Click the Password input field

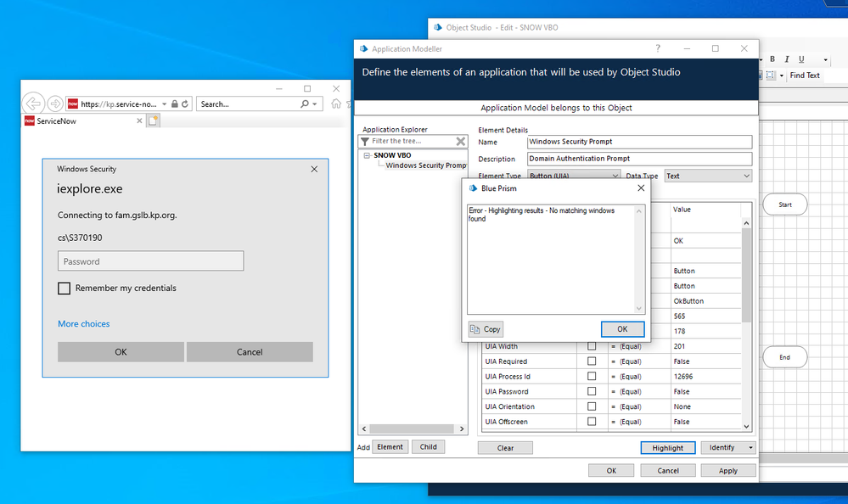coord(150,261)
